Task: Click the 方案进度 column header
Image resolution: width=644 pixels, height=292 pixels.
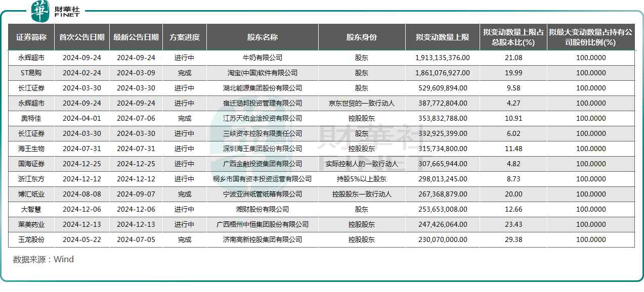Action: (x=185, y=37)
